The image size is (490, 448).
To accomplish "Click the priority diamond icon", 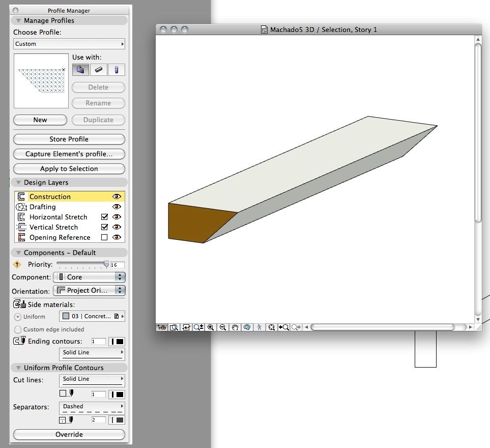I will [x=17, y=265].
